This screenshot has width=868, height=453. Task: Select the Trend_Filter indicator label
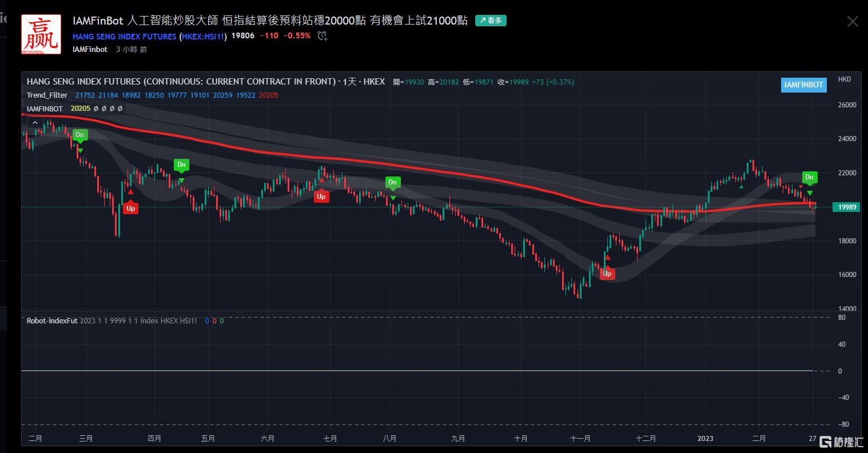[x=47, y=95]
